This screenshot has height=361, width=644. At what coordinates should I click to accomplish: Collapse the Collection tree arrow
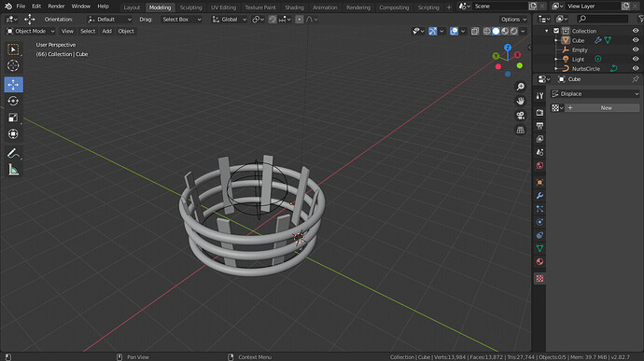[547, 31]
